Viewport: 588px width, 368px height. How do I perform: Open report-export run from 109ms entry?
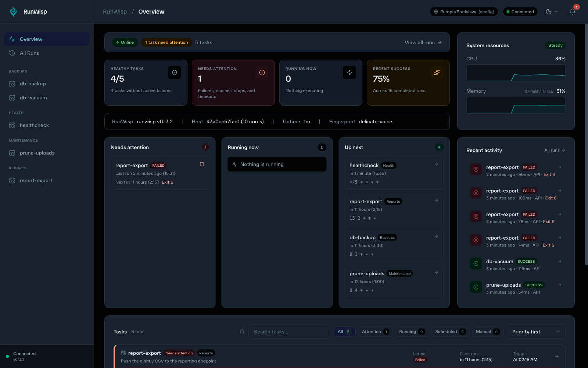pos(516,194)
